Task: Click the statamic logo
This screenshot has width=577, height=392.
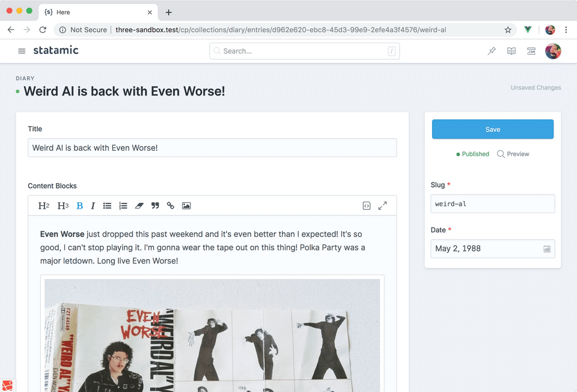Action: (x=56, y=50)
